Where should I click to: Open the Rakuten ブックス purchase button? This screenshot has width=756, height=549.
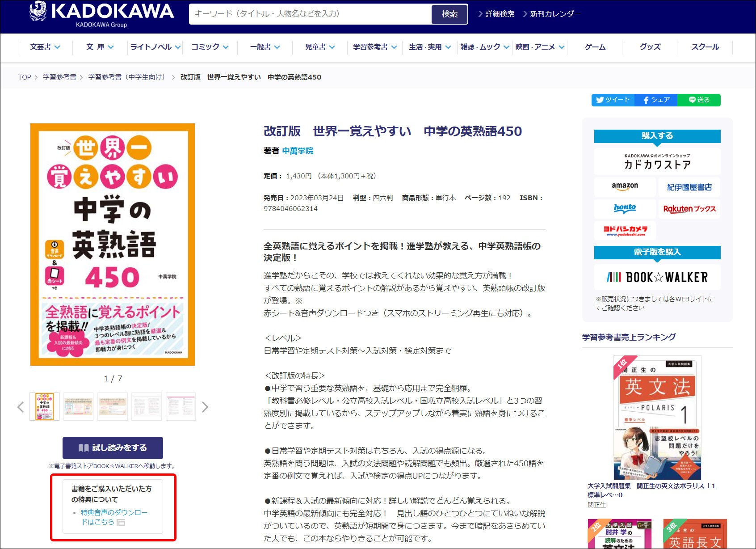[x=689, y=209]
